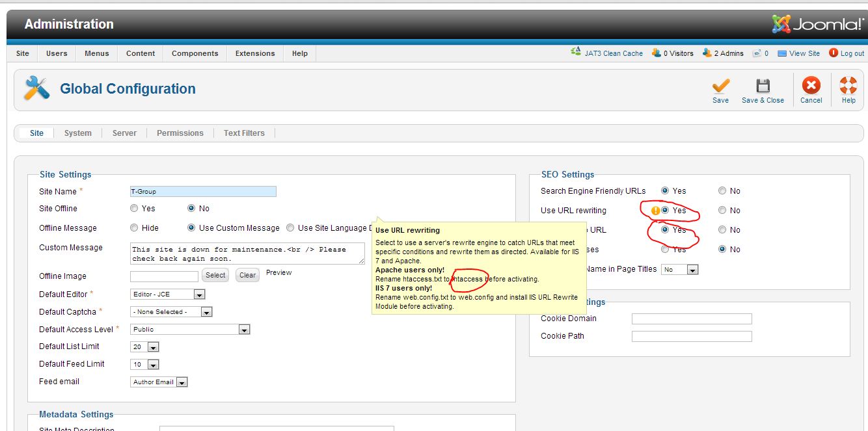Screen dimensions: 868x431
Task: Click the URL rewriting warning icon
Action: (x=655, y=211)
